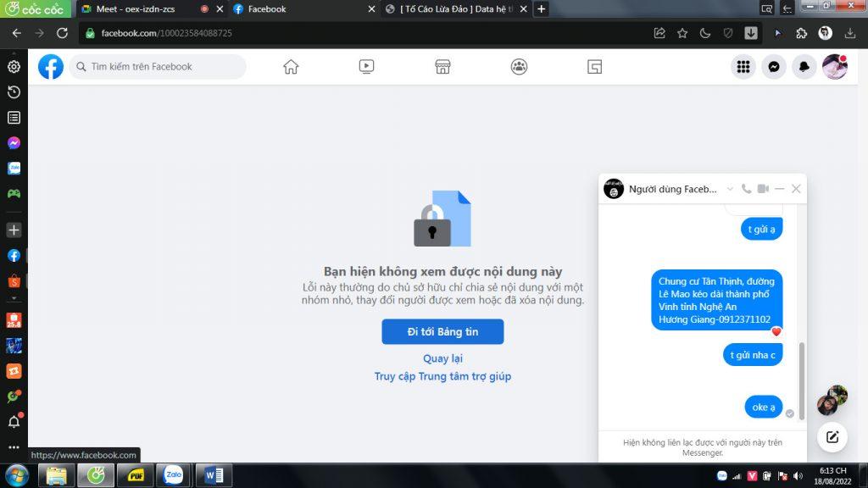
Task: Toggle dark mode moon icon in address bar
Action: (705, 33)
